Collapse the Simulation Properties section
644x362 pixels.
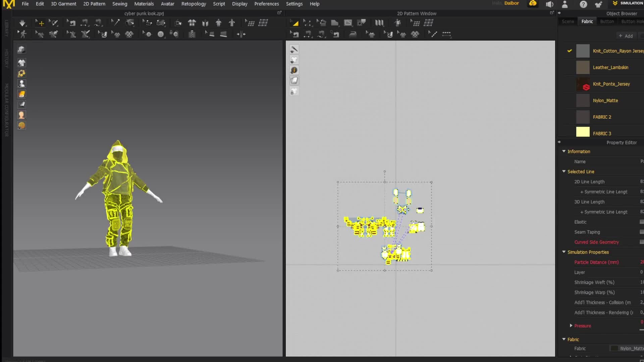click(x=564, y=252)
